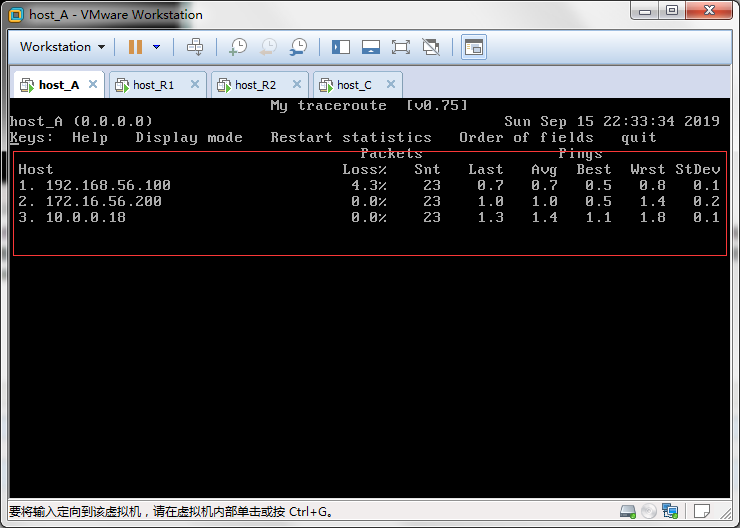Take a snapshot of this VM
740x528 pixels.
pos(238,47)
